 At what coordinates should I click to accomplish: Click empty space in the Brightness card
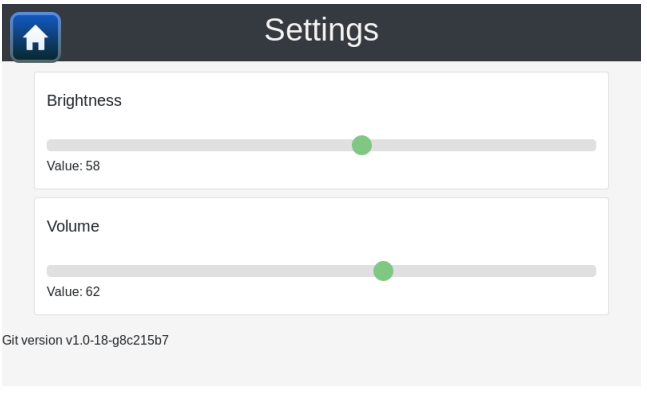(371, 103)
